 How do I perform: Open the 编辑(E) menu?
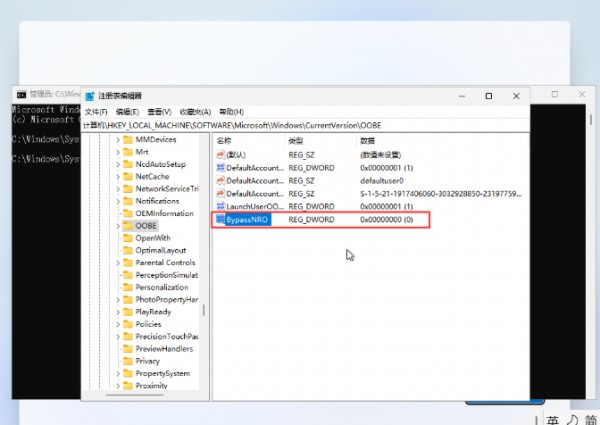(x=127, y=112)
